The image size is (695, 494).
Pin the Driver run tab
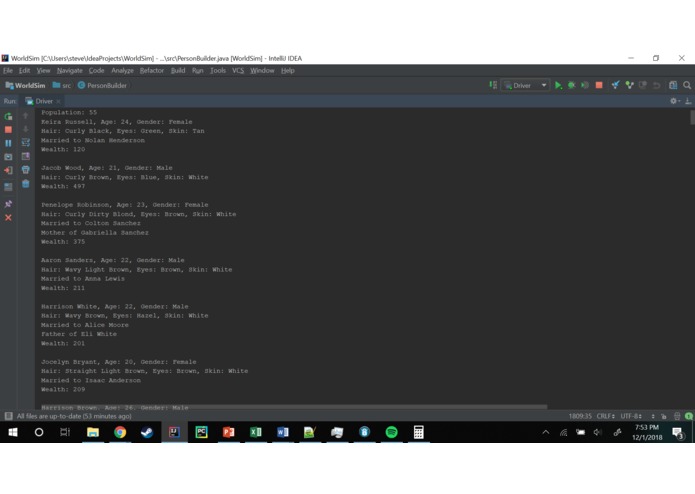(8, 204)
